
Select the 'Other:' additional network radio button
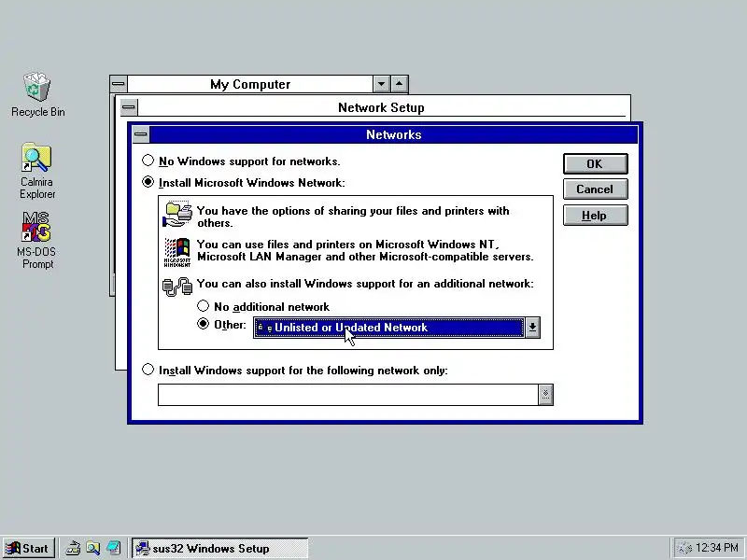(203, 324)
